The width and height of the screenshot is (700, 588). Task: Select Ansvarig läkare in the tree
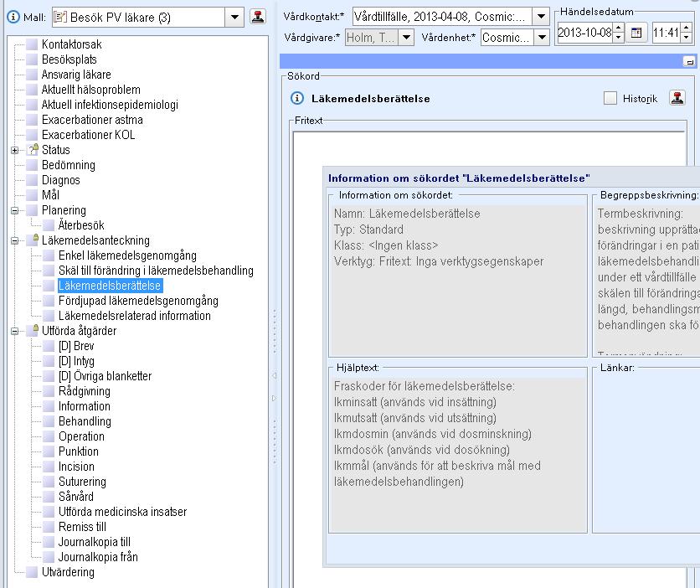point(76,75)
